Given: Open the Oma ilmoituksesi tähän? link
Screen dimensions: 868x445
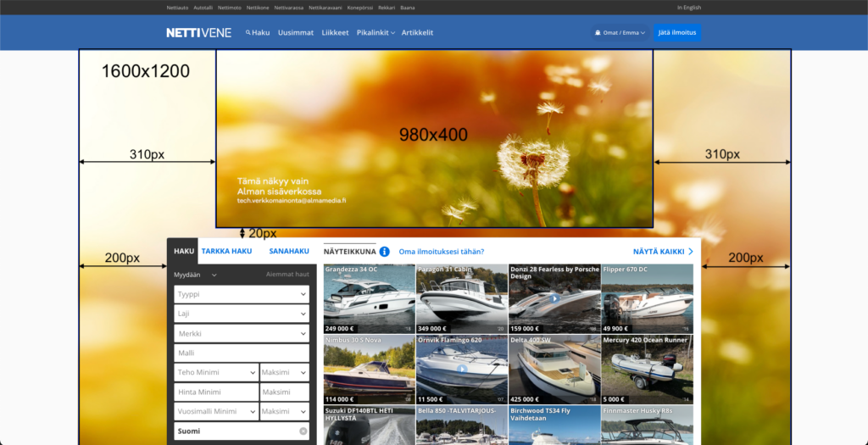Looking at the screenshot, I should pos(441,252).
